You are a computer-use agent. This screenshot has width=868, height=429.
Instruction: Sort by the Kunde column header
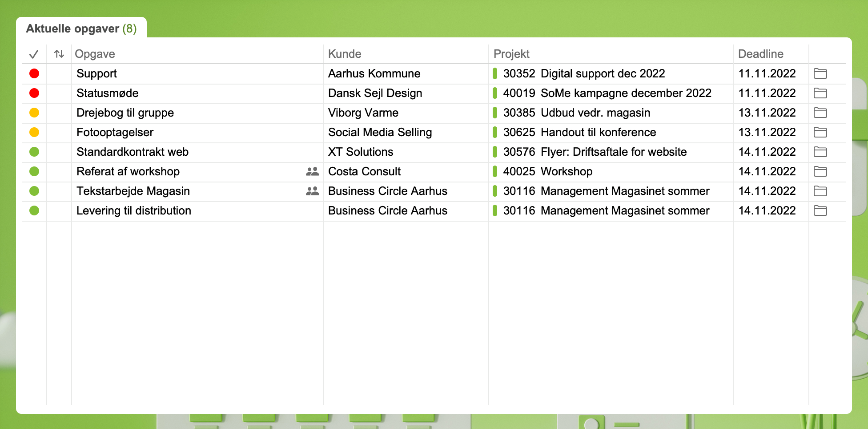coord(345,54)
